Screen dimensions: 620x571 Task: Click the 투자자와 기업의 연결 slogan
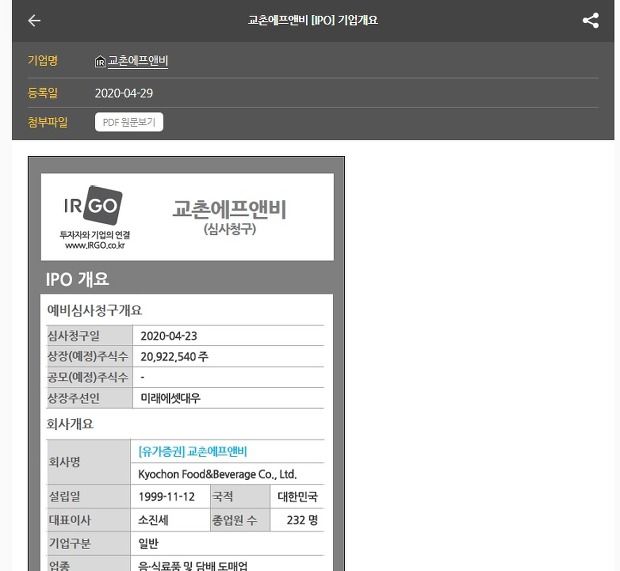coord(95,235)
